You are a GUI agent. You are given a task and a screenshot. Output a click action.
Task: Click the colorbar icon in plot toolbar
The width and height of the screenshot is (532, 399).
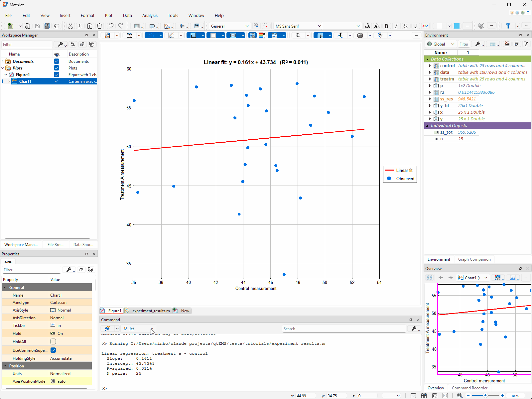click(x=262, y=35)
